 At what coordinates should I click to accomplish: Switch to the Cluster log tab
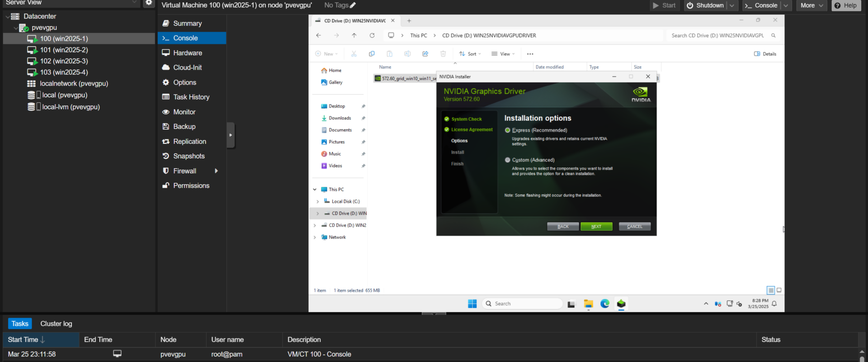[56, 324]
